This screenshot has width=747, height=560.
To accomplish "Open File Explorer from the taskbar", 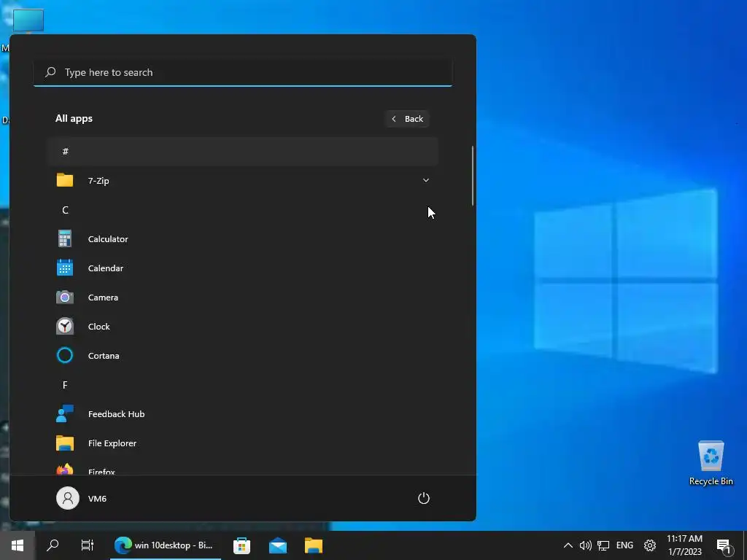I will (x=314, y=545).
